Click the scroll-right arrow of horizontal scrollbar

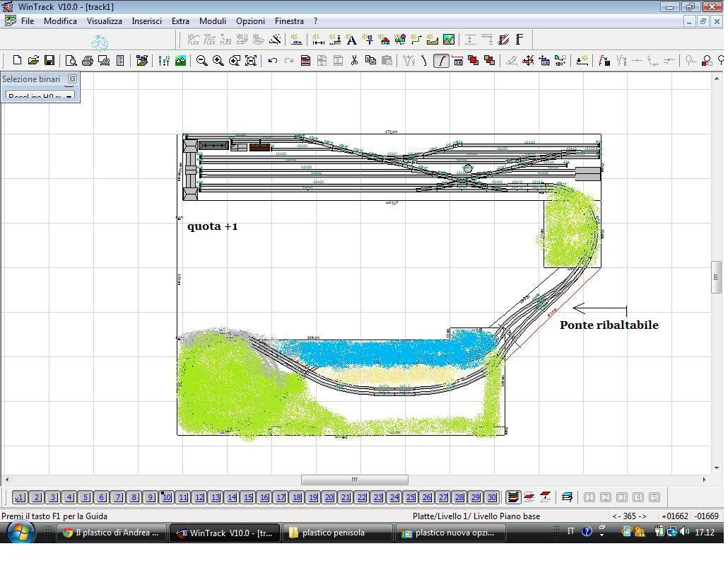click(x=704, y=480)
